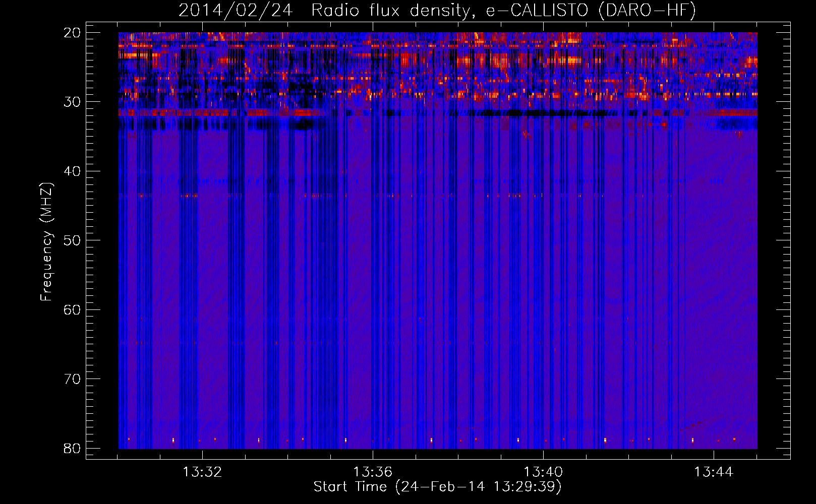Click the 'Start Time (24-Feb-14 13:29:39)' axis label

point(437,487)
